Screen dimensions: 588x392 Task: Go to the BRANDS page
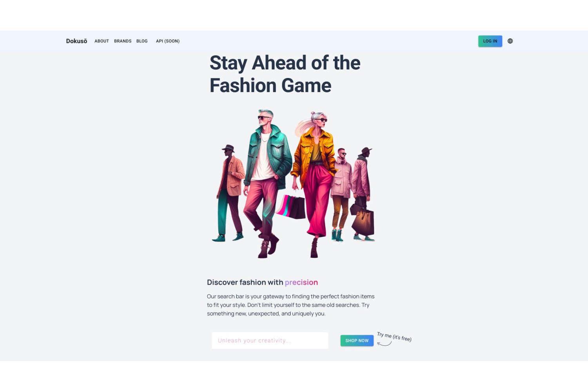pyautogui.click(x=123, y=41)
